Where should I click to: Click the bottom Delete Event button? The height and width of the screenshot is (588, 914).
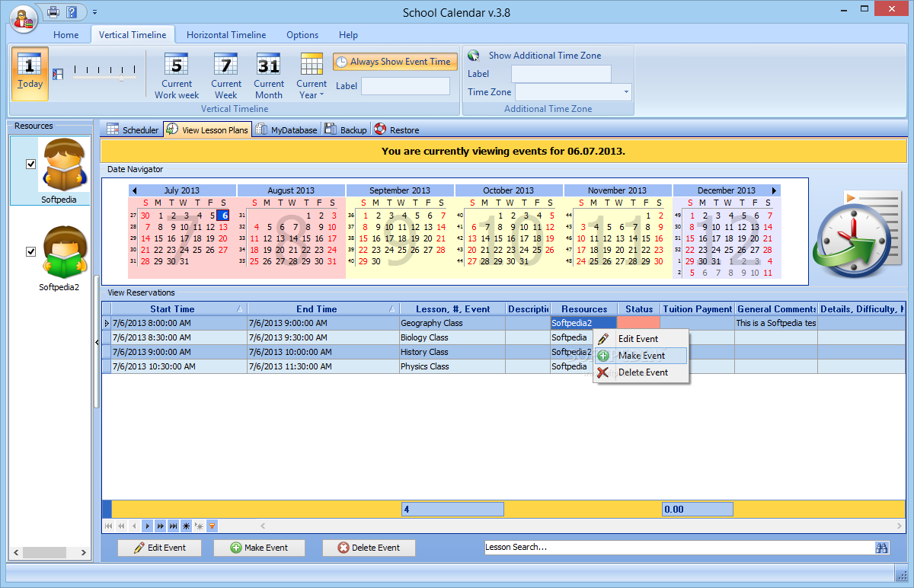pyautogui.click(x=369, y=548)
